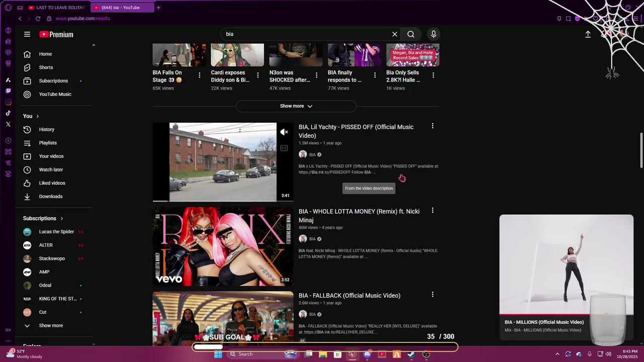Click the address bar URL
This screenshot has width=644, height=362.
(83, 19)
